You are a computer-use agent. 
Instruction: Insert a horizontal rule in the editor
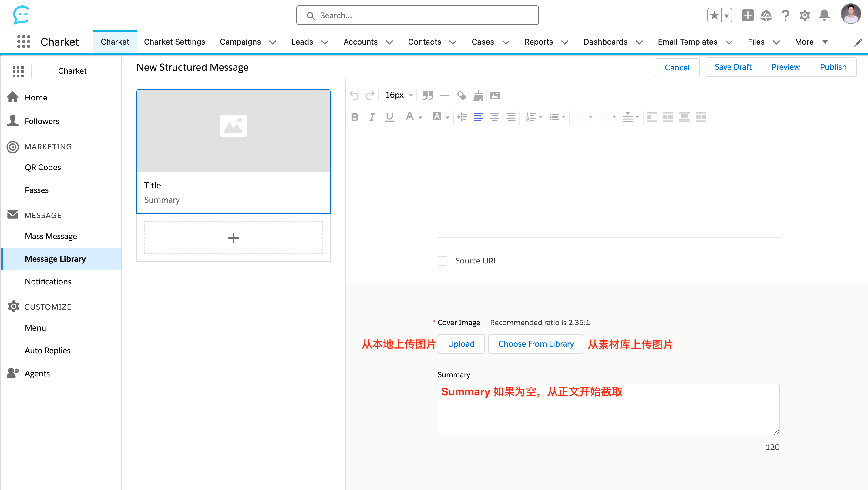coord(444,95)
